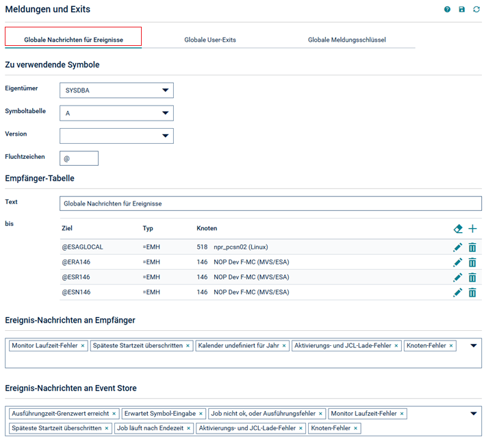Remove Job läuft nach Endezeit tag
Image resolution: width=486 pixels, height=448 pixels.
188,428
